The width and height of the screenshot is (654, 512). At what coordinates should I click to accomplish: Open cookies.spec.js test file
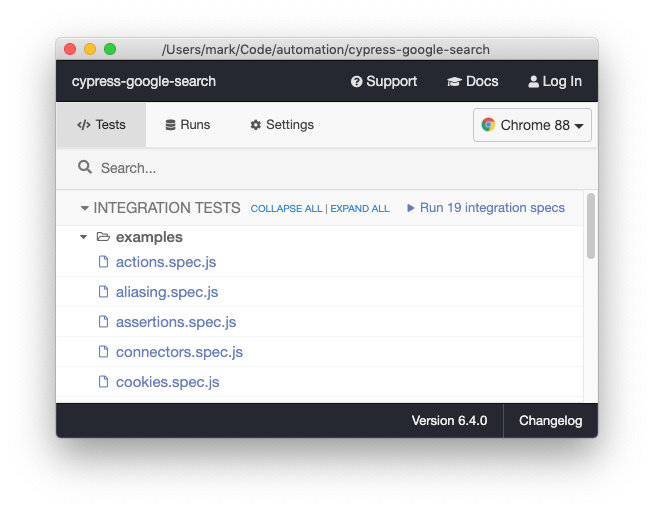pyautogui.click(x=168, y=382)
